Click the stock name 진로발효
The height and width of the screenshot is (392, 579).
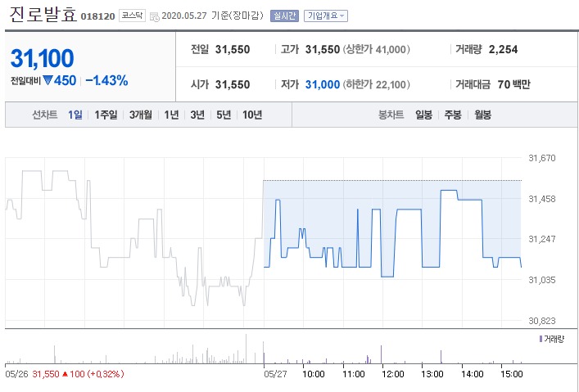click(x=43, y=15)
